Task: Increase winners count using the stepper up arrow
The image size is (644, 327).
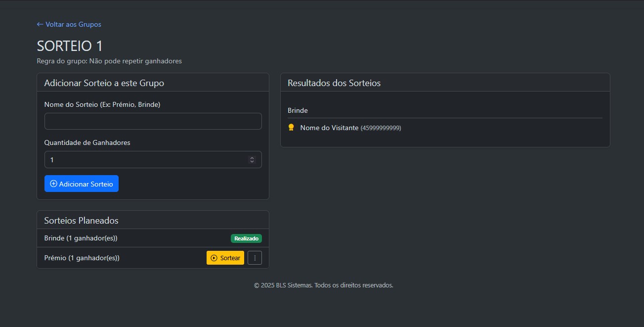Action: pyautogui.click(x=252, y=158)
